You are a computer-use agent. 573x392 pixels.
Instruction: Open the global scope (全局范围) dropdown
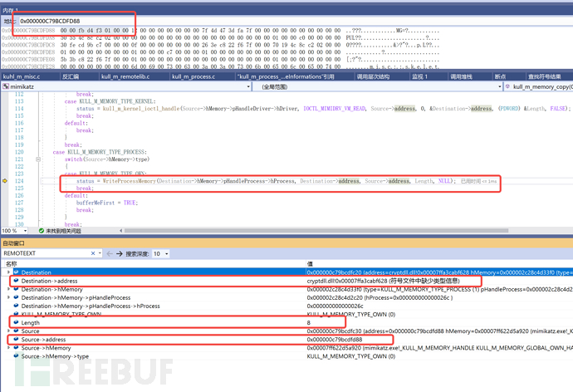pyautogui.click(x=500, y=86)
